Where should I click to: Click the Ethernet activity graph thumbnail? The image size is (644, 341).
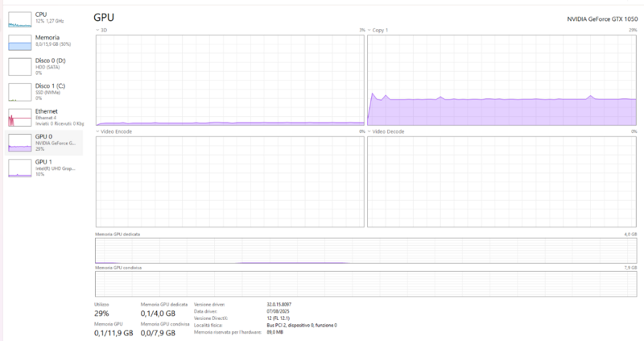[x=19, y=118]
